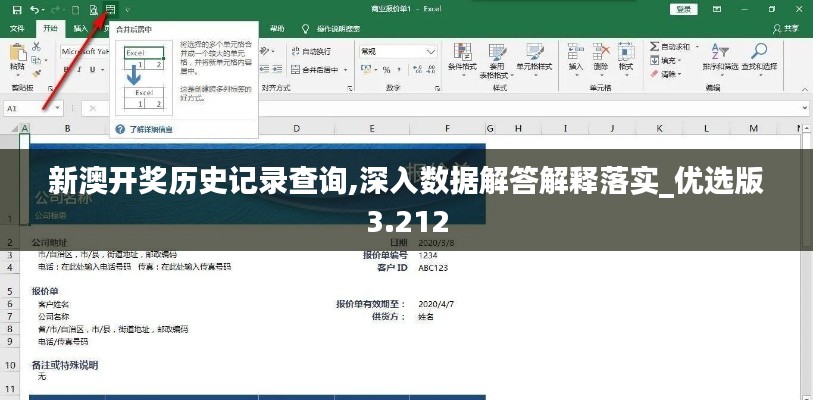Decrease the cell indent
Viewport: 813px width, 400px height.
pos(265,69)
